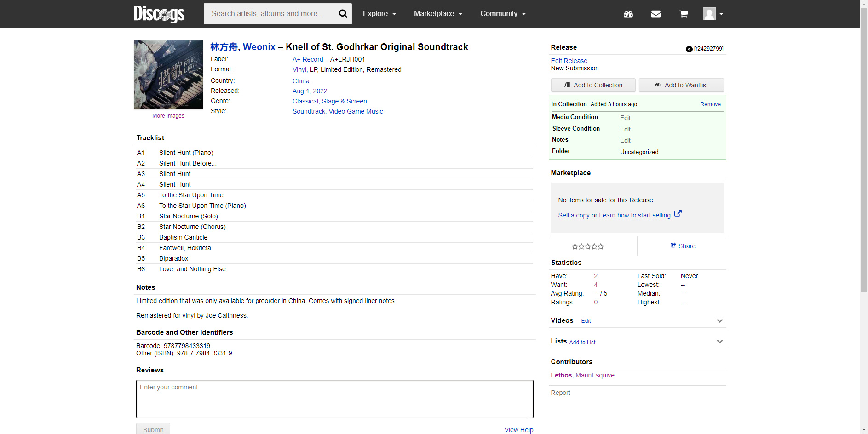Viewport: 868px width, 434px height.
Task: Click the vinyl release ID icon
Action: click(689, 49)
